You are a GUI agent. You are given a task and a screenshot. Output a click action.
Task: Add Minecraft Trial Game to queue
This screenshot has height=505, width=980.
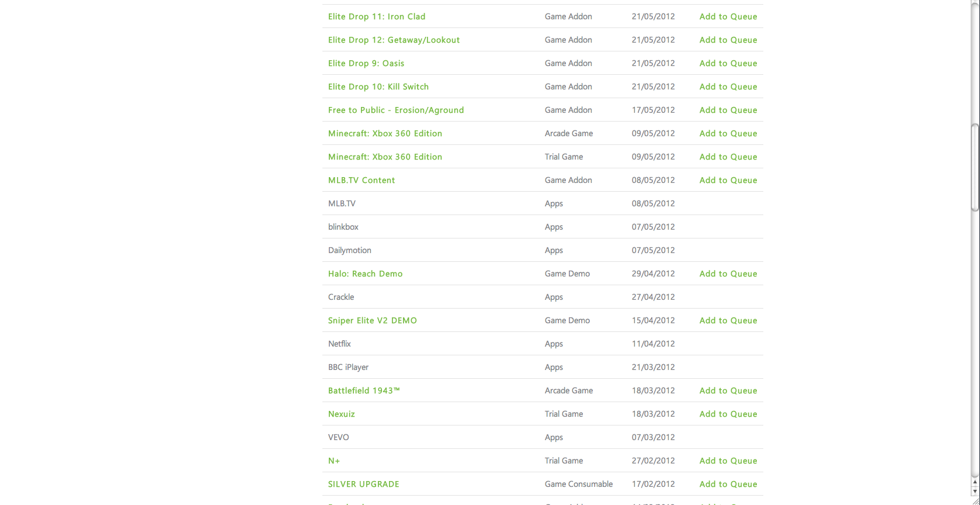pos(728,157)
